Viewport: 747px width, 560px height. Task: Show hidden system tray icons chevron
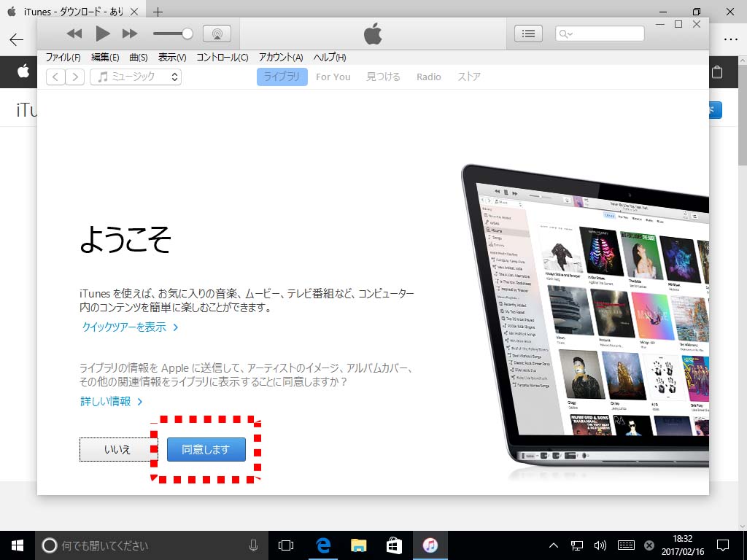[x=554, y=545]
